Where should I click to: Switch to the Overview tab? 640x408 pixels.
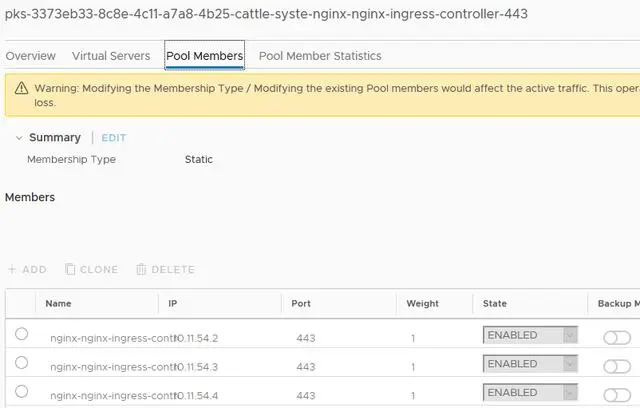pos(30,56)
